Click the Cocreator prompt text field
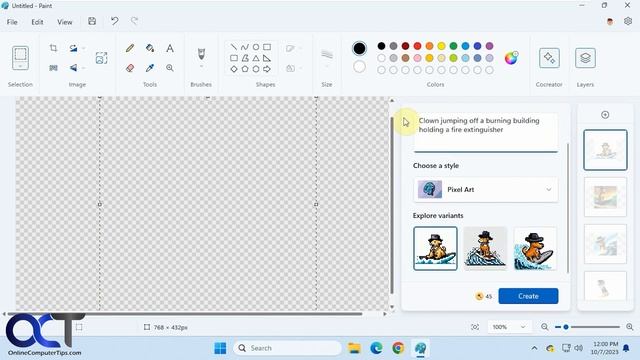The image size is (640, 360). tap(486, 132)
